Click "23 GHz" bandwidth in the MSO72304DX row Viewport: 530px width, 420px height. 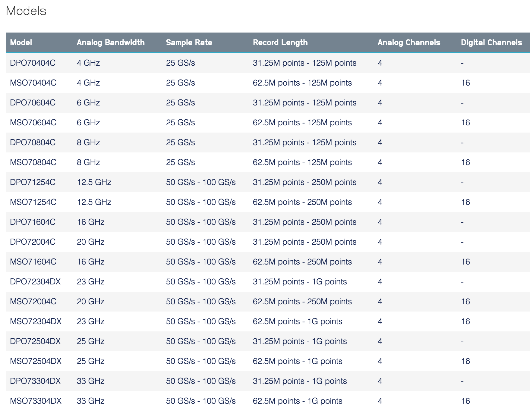[x=91, y=321]
